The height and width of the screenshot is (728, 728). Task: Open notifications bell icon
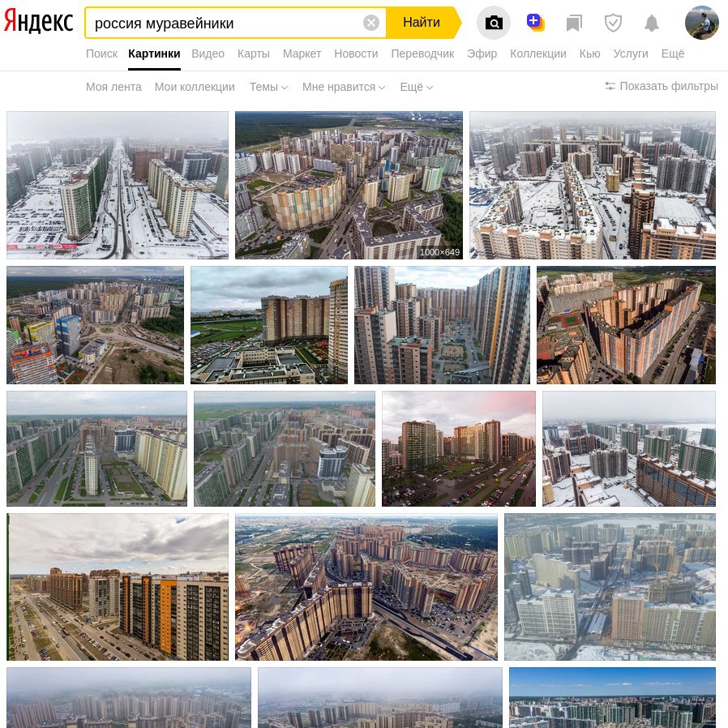tap(652, 23)
